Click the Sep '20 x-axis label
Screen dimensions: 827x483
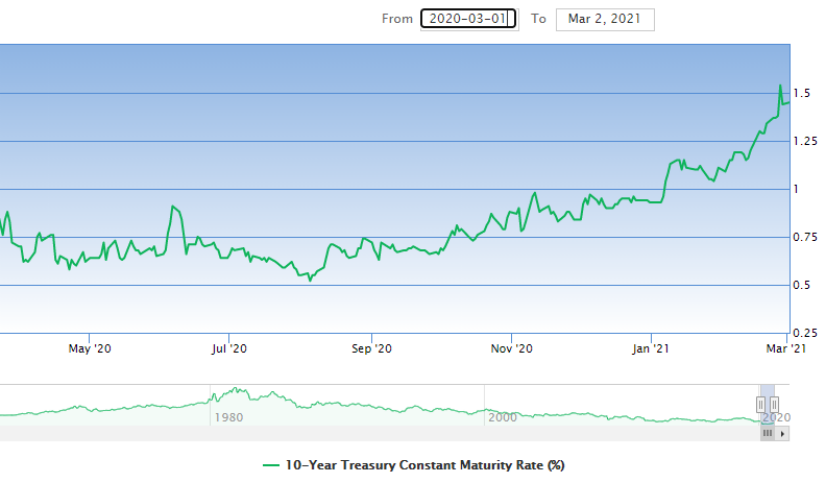370,348
